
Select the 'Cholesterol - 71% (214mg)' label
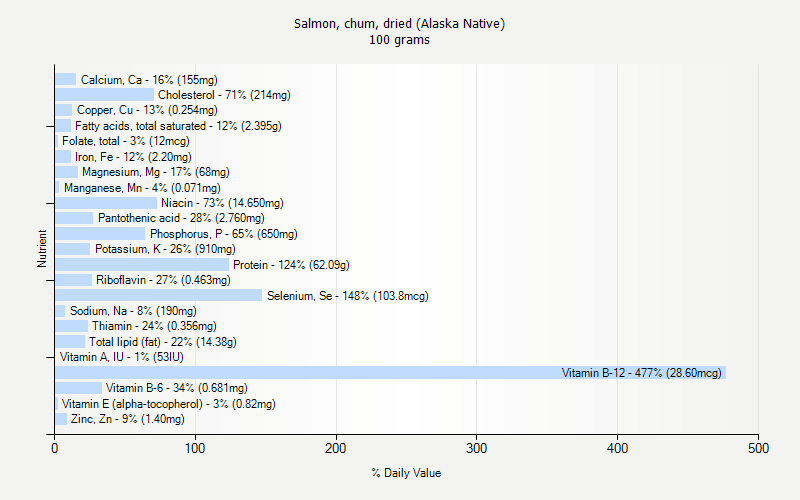click(x=224, y=95)
